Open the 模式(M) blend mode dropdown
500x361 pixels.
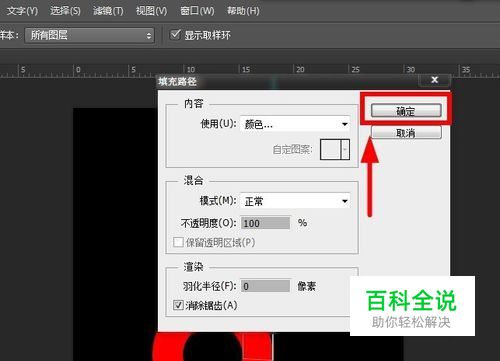click(x=295, y=201)
